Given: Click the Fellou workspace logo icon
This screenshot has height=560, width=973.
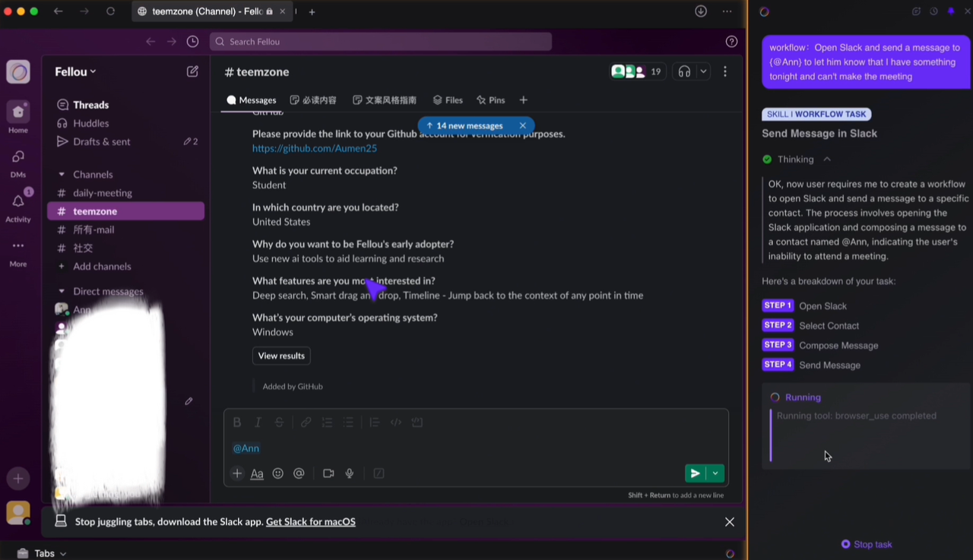Looking at the screenshot, I should click(18, 72).
